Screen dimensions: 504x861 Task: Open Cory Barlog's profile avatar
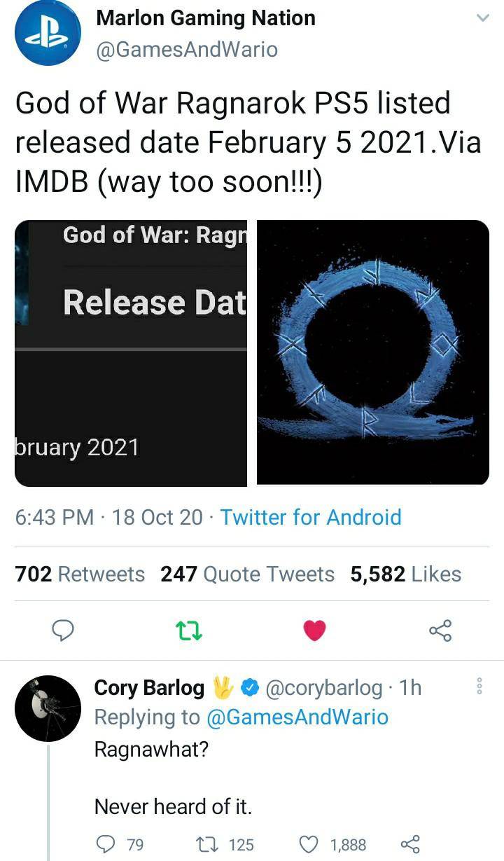[x=48, y=708]
